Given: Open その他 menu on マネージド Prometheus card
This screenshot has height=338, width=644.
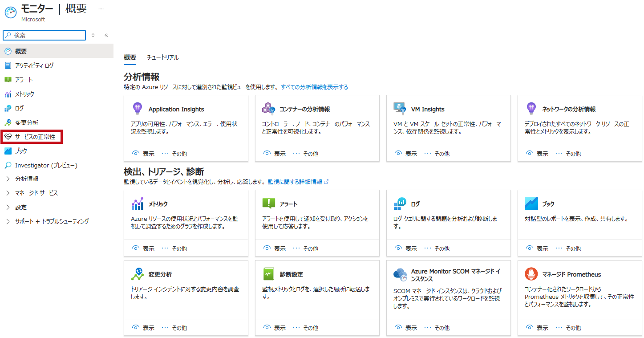Looking at the screenshot, I should [568, 328].
